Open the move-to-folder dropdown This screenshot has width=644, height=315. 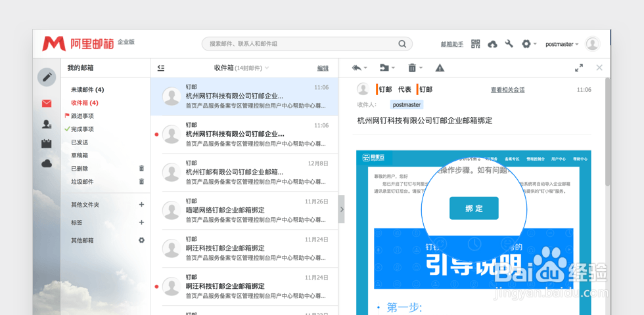pyautogui.click(x=387, y=68)
